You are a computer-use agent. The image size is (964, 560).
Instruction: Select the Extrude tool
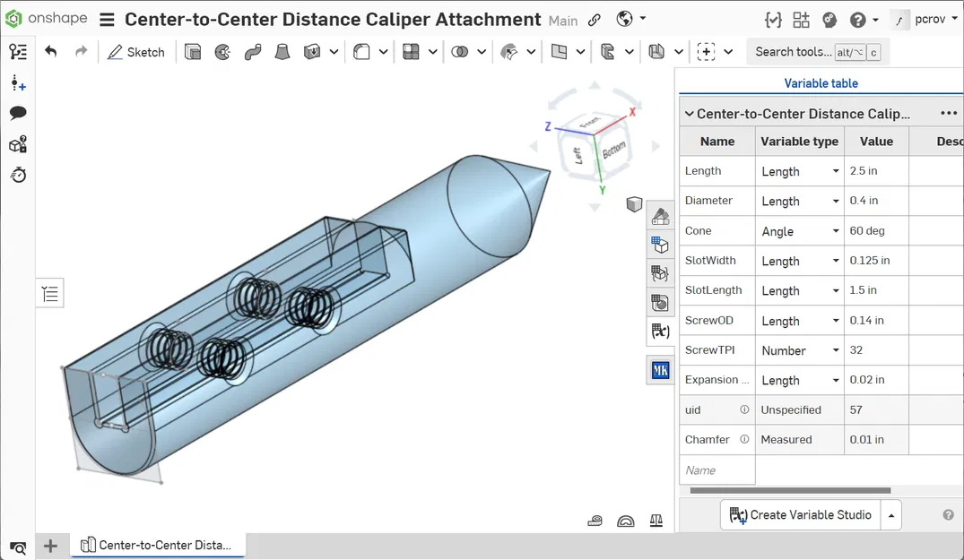(192, 51)
